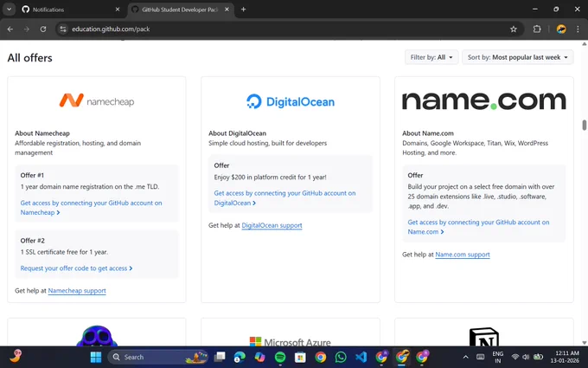588x368 pixels.
Task: Click the DigitalOcean logo
Action: point(291,101)
